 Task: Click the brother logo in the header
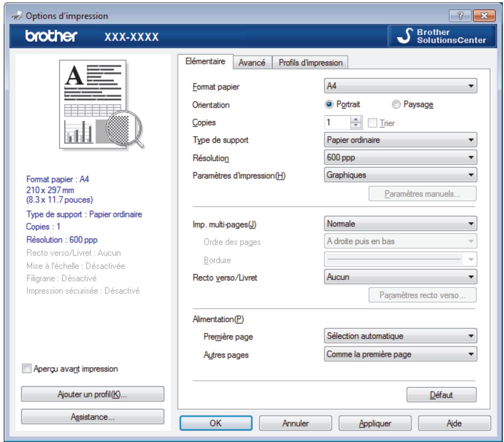tap(52, 36)
